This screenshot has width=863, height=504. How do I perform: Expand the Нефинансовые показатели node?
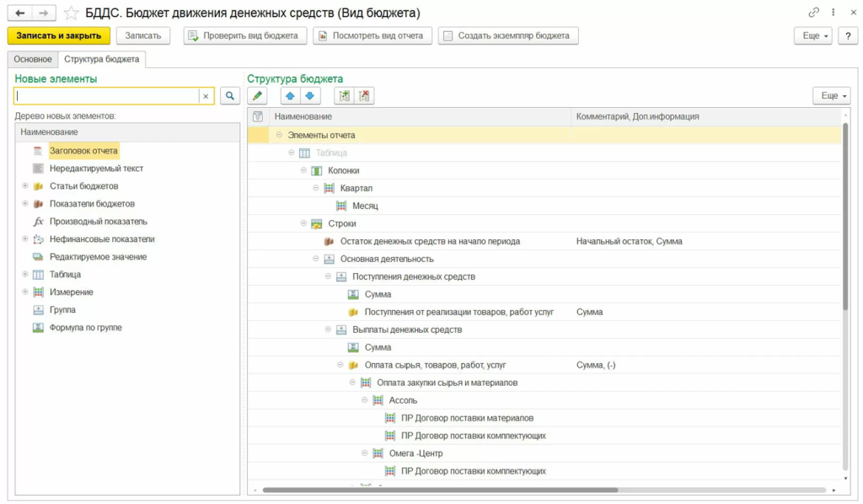point(25,239)
